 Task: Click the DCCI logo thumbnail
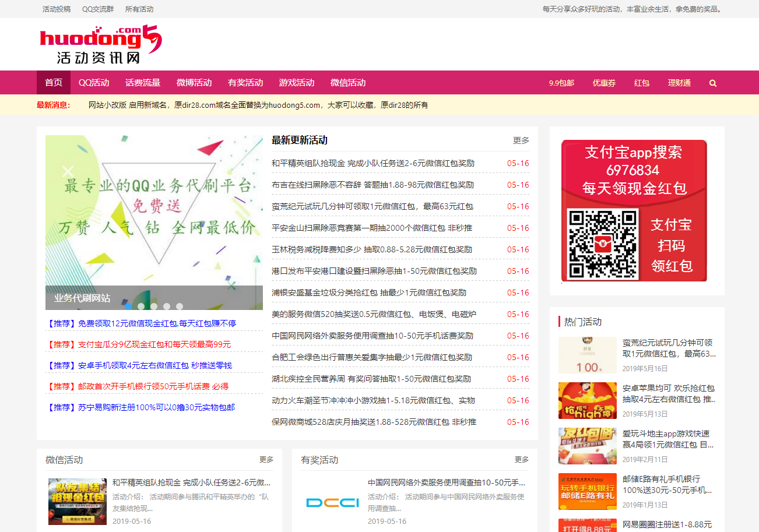point(332,502)
